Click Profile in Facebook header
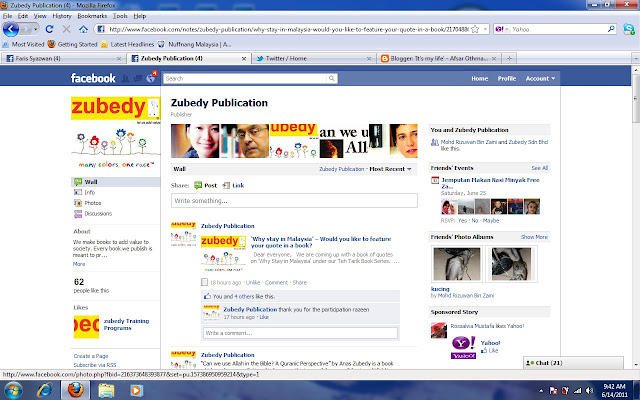 tap(507, 78)
